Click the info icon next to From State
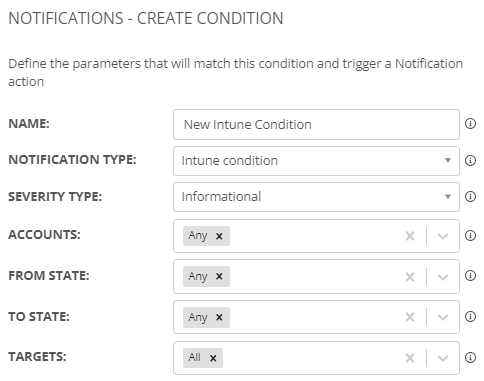Screen dimensions: 484x381 pos(470,276)
